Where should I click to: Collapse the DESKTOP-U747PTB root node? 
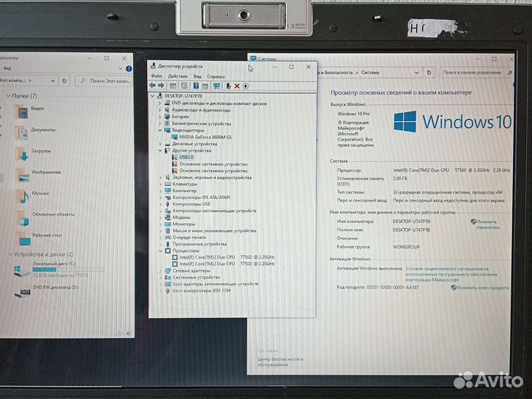pyautogui.click(x=153, y=96)
